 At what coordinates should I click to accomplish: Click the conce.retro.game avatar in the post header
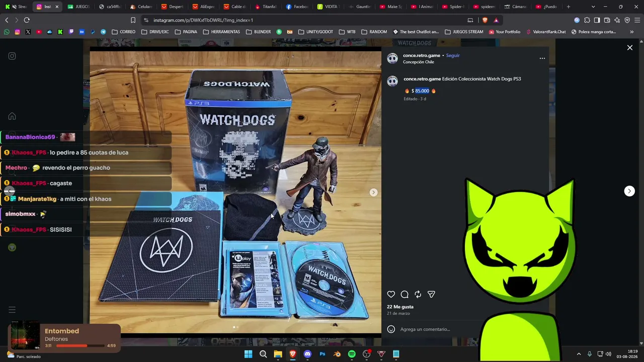392,58
